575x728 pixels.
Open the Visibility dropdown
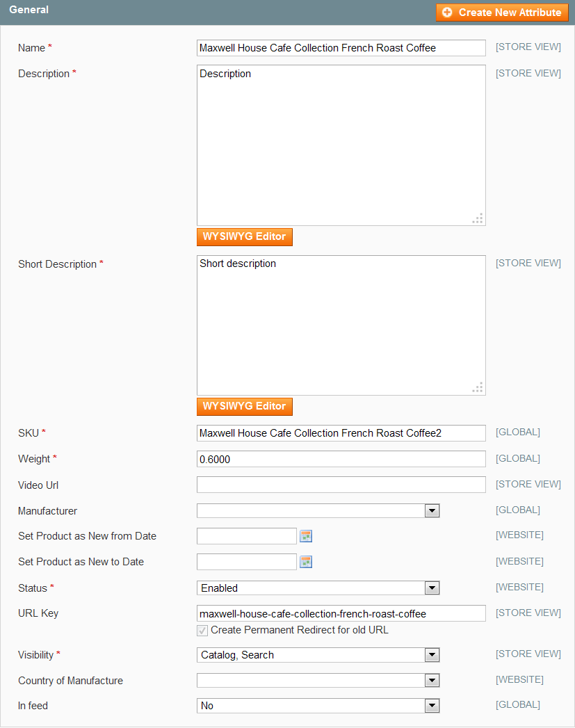pyautogui.click(x=318, y=654)
